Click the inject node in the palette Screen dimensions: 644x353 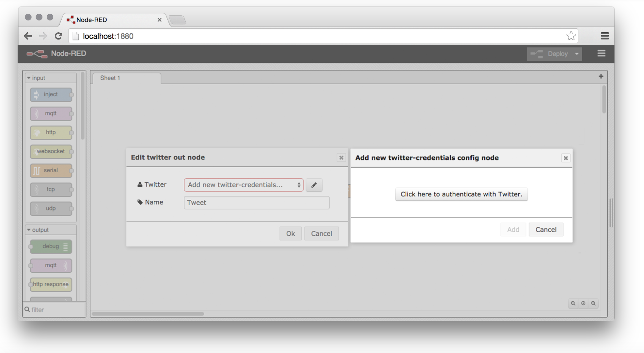[51, 94]
